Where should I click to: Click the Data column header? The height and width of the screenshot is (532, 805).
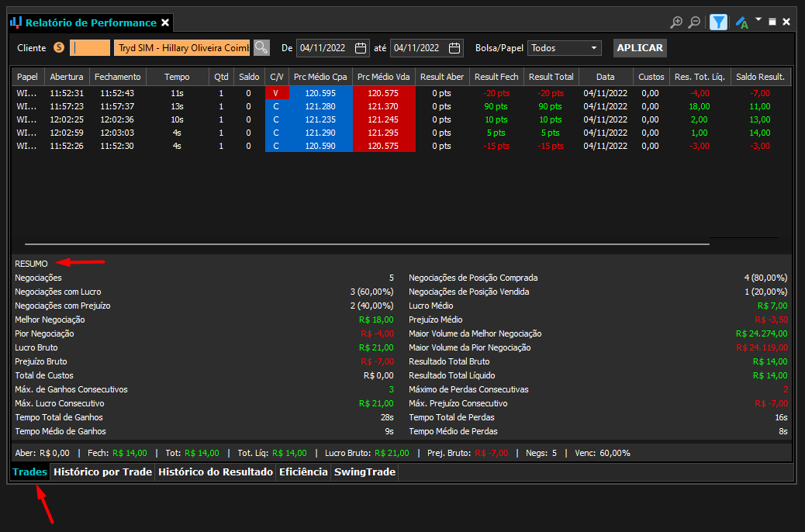[x=605, y=77]
